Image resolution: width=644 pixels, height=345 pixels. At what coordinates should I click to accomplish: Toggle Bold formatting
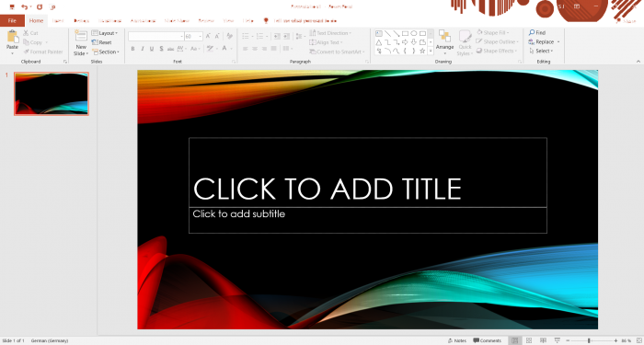tap(132, 49)
